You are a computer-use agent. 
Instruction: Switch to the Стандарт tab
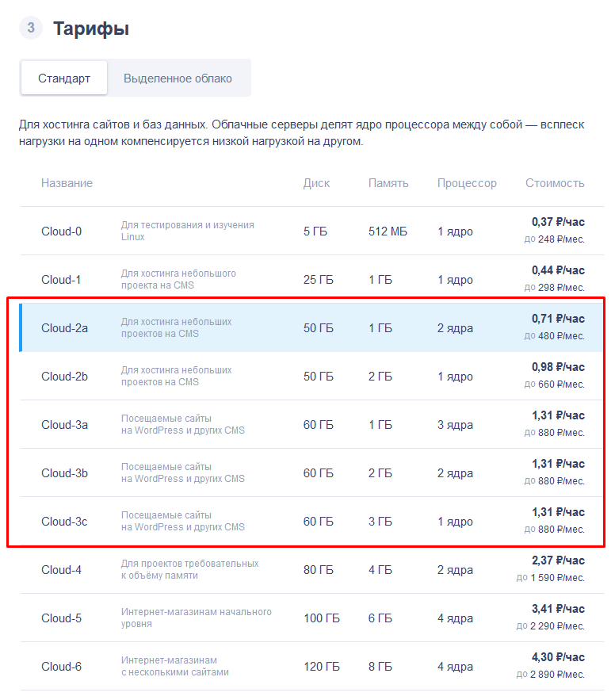(64, 78)
